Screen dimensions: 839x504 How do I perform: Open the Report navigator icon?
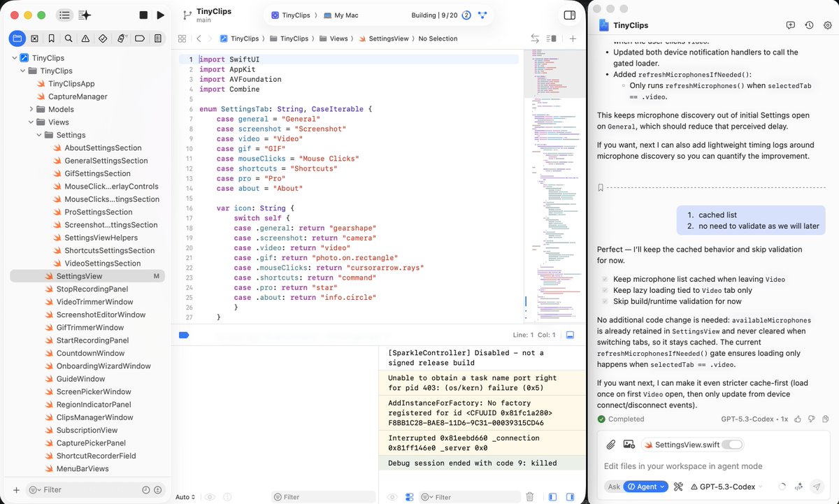pyautogui.click(x=158, y=38)
